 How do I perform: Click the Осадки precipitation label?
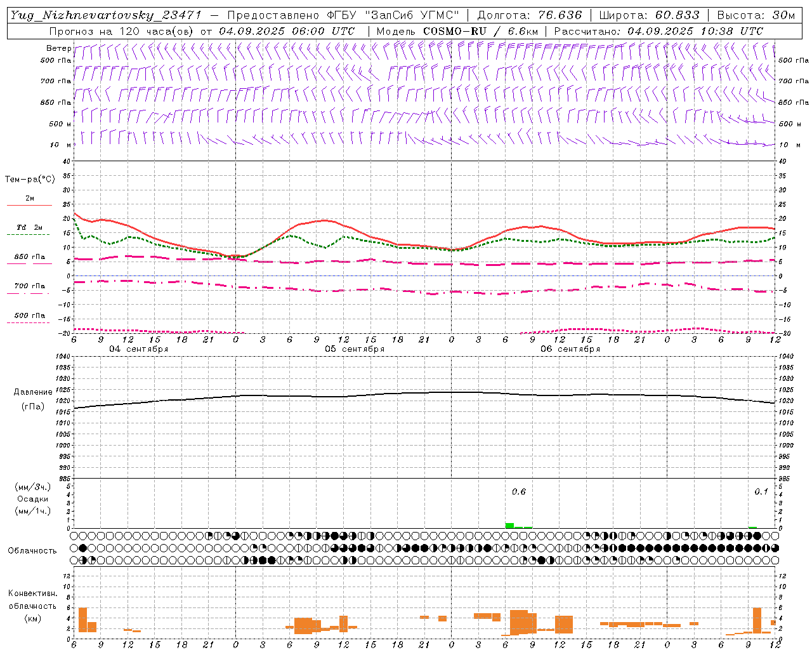[x=32, y=499]
